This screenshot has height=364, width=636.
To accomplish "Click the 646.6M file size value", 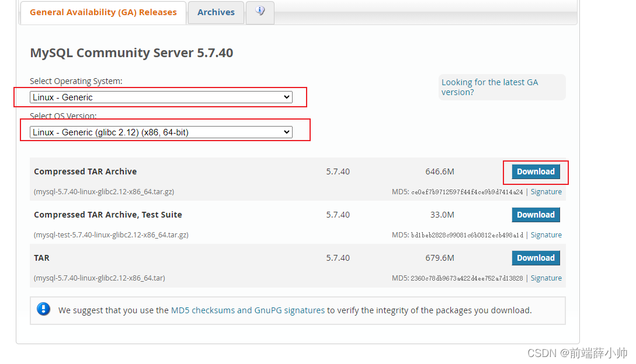I will 440,171.
